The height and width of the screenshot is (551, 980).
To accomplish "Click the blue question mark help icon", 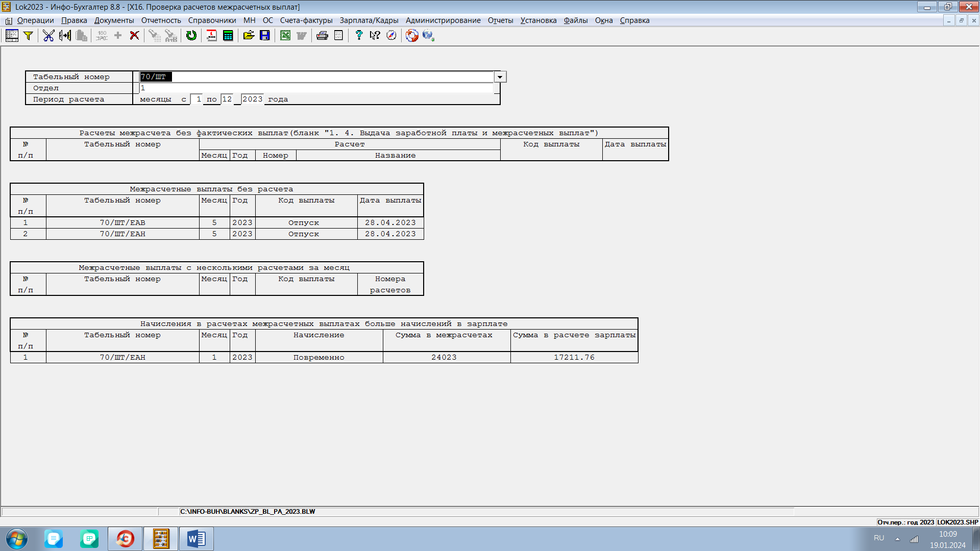I will [x=359, y=36].
